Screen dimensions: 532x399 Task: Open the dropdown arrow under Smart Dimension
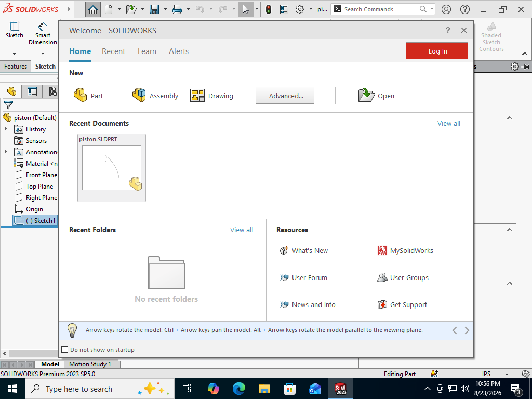pos(43,54)
